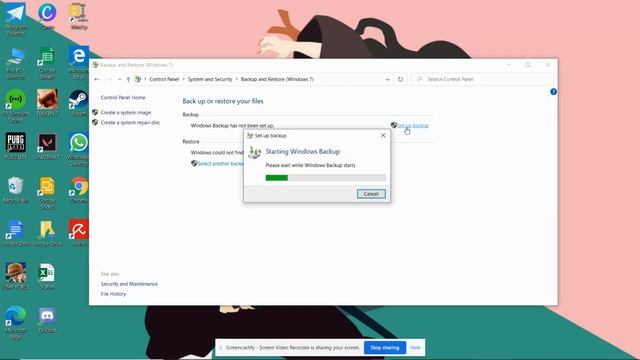Launch Canva from the desktop

tap(47, 16)
